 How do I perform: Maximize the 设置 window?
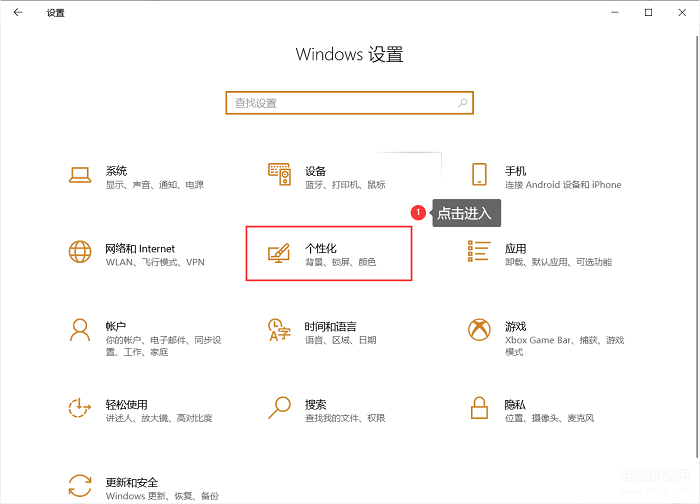point(648,12)
